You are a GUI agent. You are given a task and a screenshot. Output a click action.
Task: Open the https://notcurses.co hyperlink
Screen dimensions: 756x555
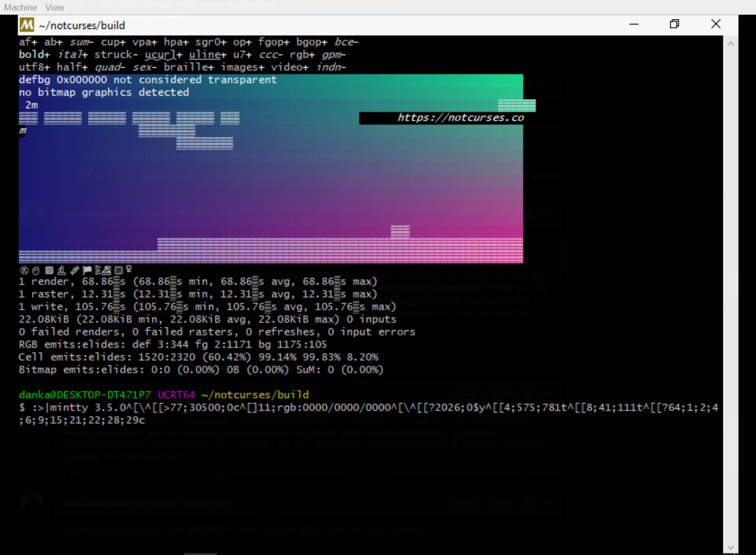pyautogui.click(x=461, y=117)
